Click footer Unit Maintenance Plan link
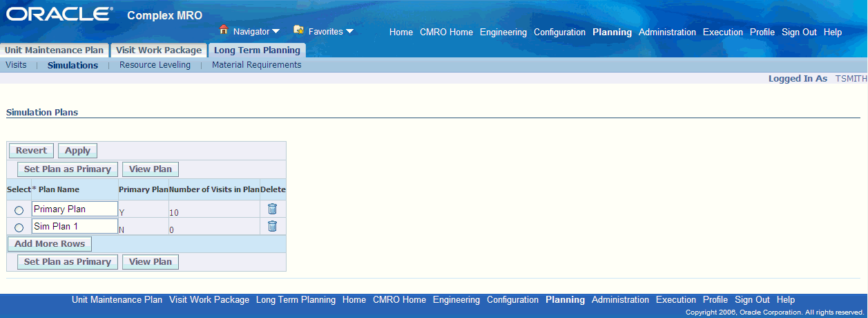 point(117,300)
